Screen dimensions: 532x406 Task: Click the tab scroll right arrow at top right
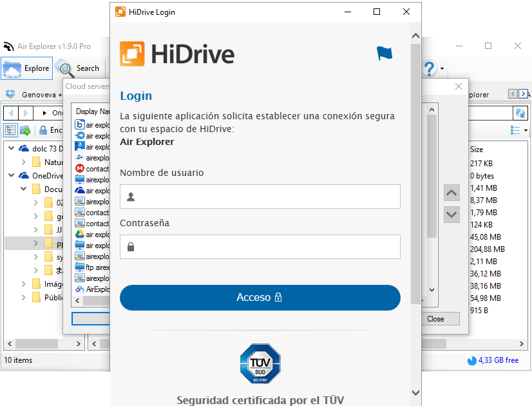click(523, 93)
